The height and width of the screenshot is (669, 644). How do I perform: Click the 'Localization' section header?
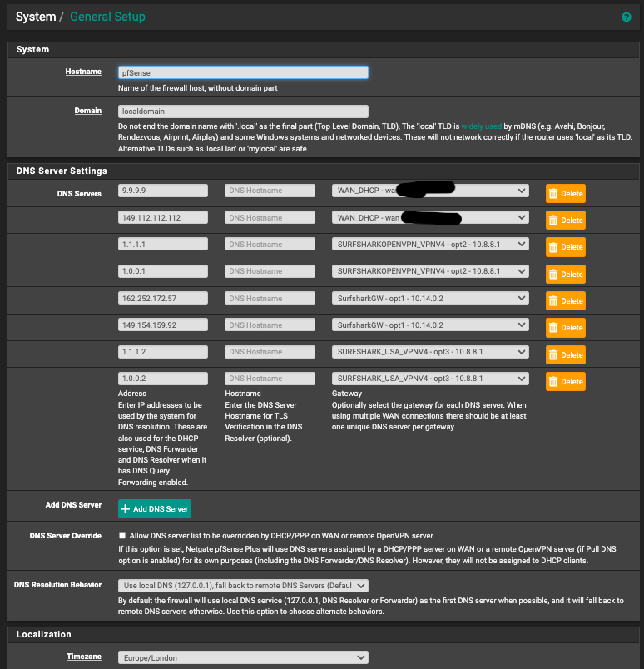[44, 634]
